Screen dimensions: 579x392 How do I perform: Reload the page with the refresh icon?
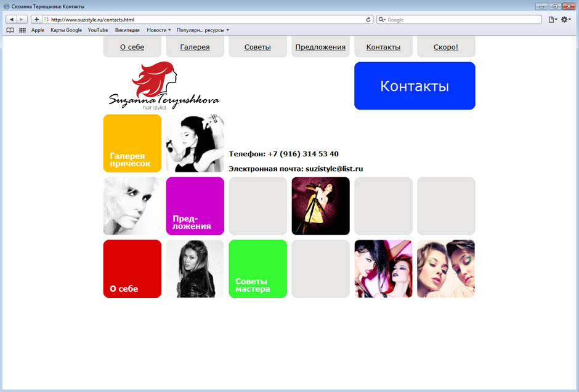368,20
